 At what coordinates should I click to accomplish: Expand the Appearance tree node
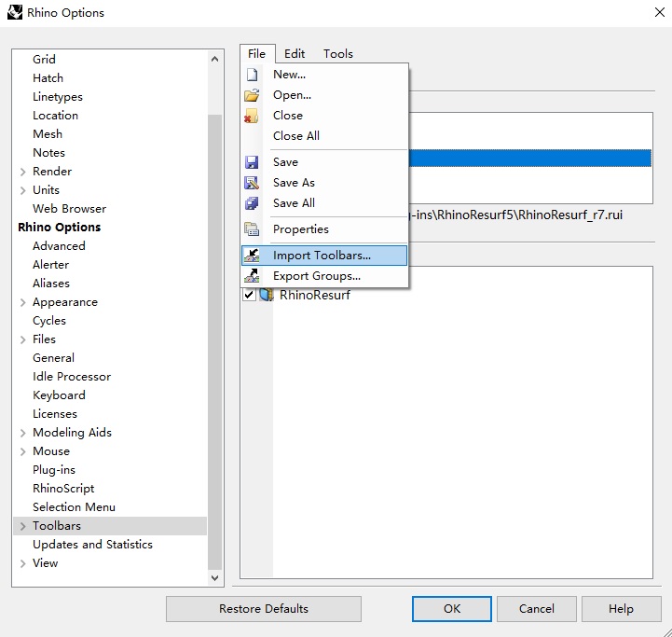[x=22, y=302]
